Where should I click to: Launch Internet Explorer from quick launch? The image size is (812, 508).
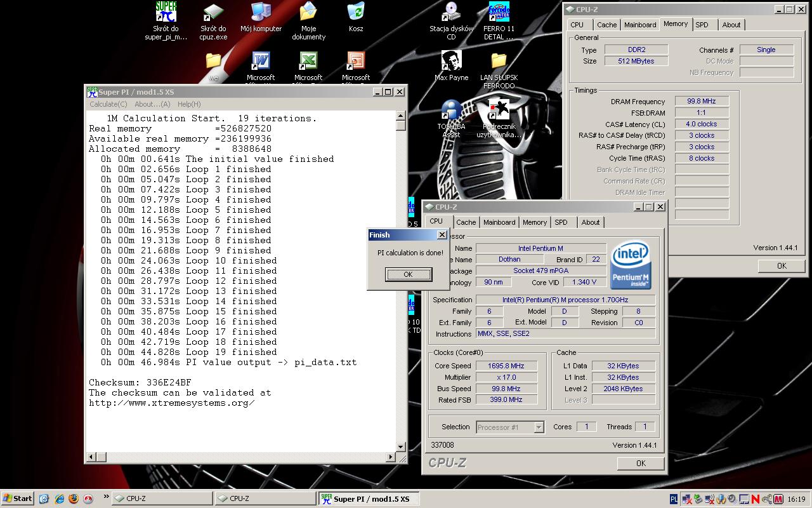coord(58,498)
